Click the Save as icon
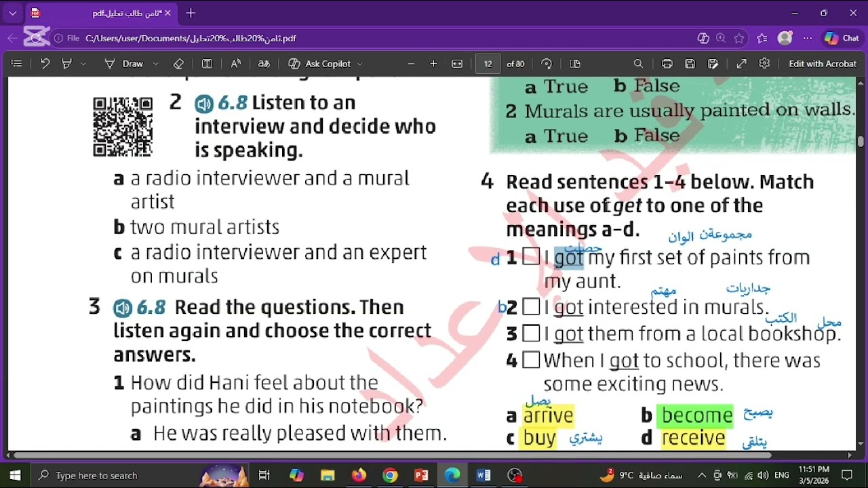The width and height of the screenshot is (868, 488). click(713, 64)
